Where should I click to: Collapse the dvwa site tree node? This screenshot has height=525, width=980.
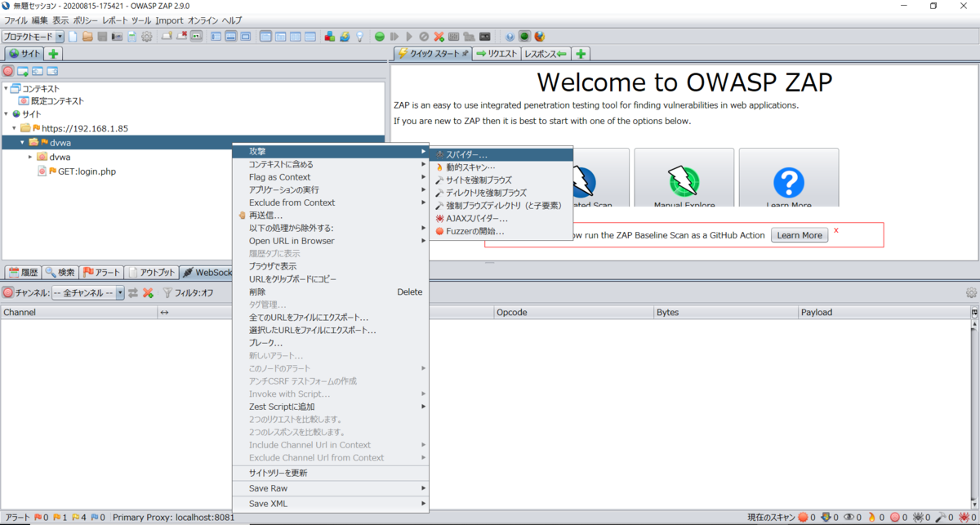tap(22, 142)
